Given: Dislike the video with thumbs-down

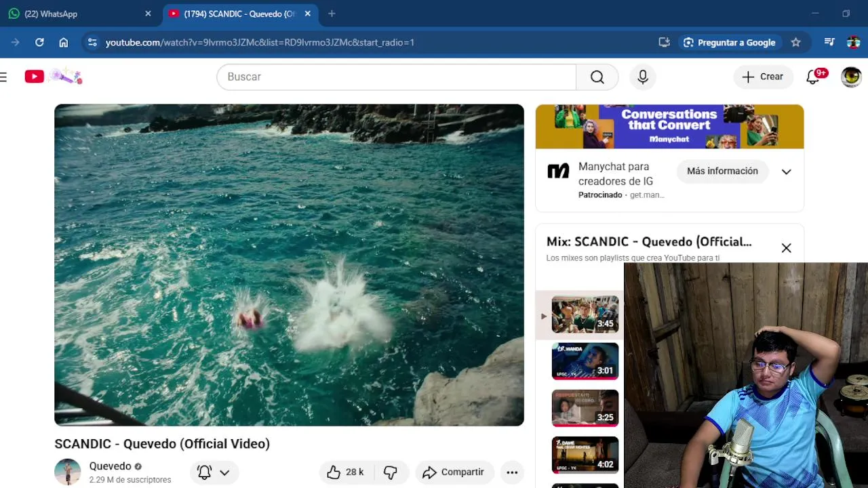Looking at the screenshot, I should click(x=391, y=472).
